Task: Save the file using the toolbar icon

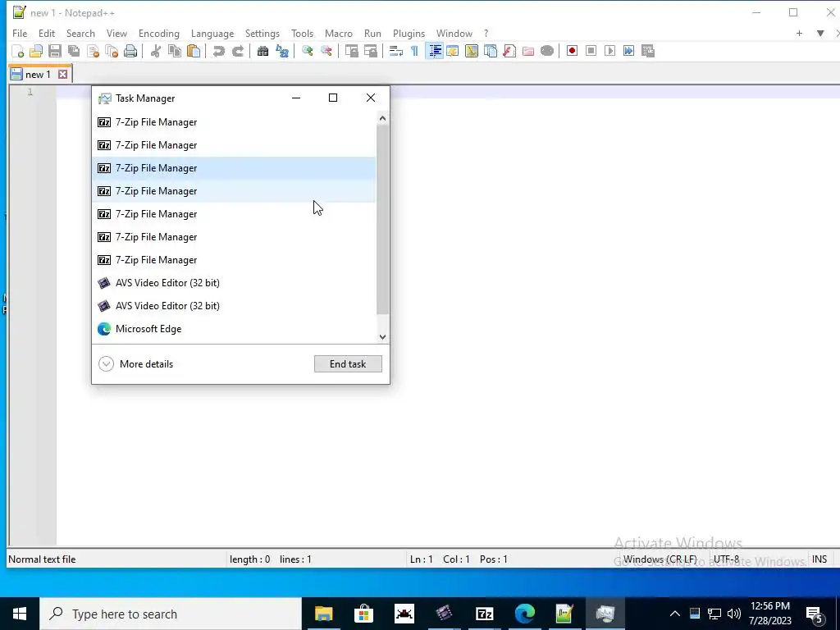Action: click(55, 51)
